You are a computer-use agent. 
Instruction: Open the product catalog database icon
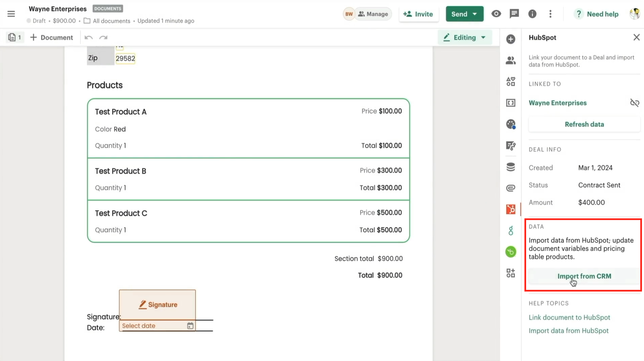[x=511, y=167]
